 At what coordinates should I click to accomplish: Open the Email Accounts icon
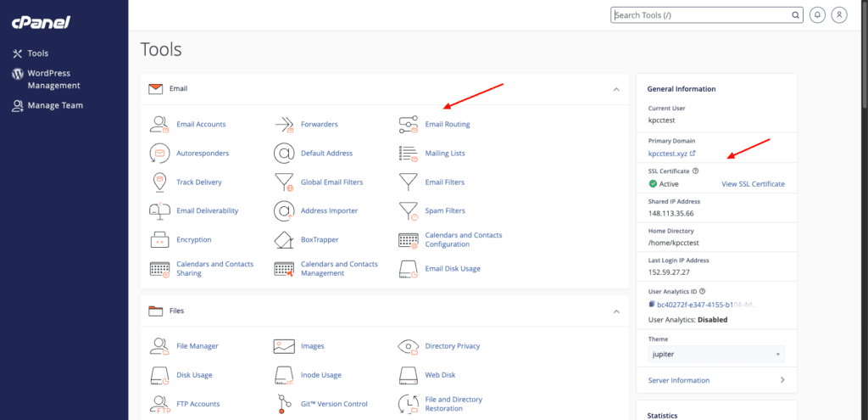pyautogui.click(x=159, y=124)
